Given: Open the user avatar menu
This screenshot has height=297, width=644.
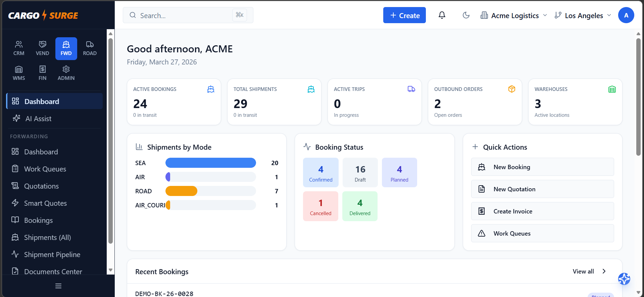Looking at the screenshot, I should click(626, 15).
